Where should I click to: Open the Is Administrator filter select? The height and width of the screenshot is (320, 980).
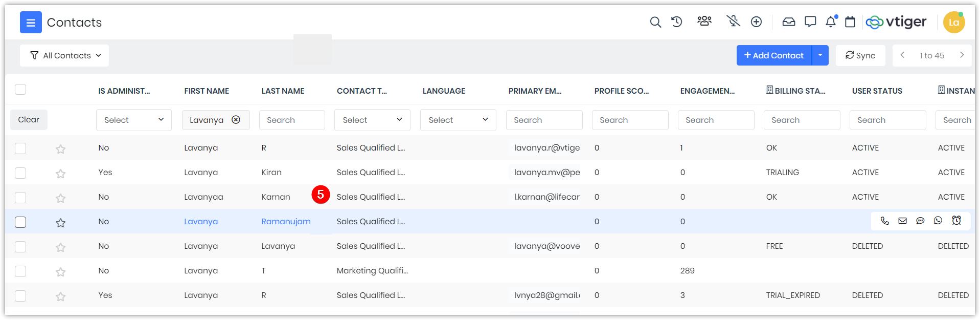(134, 120)
